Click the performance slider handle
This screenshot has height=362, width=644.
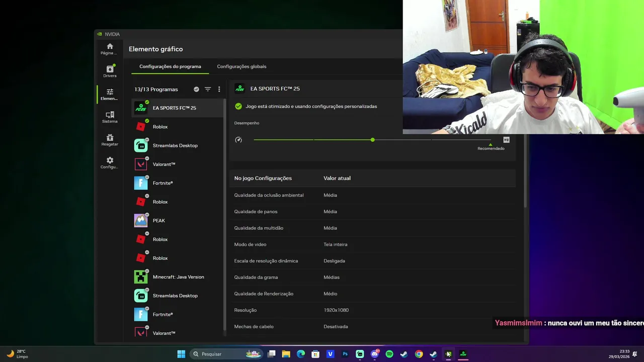point(372,140)
